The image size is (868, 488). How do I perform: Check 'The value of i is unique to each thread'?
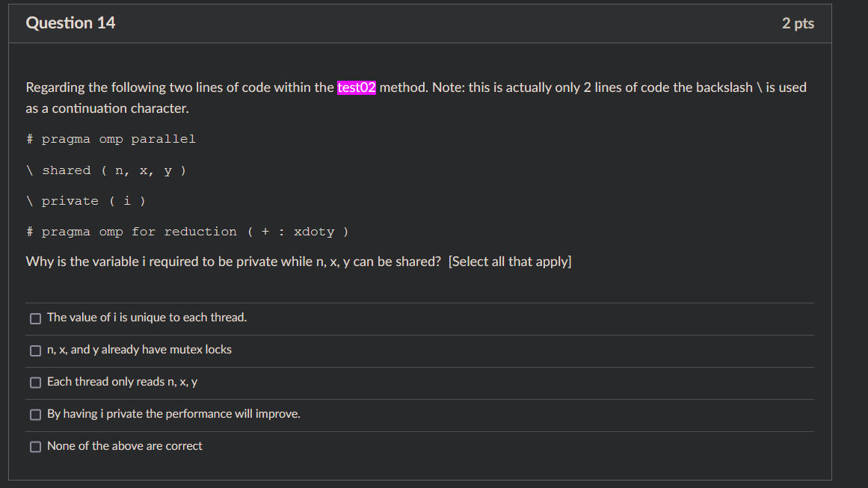[x=35, y=318]
